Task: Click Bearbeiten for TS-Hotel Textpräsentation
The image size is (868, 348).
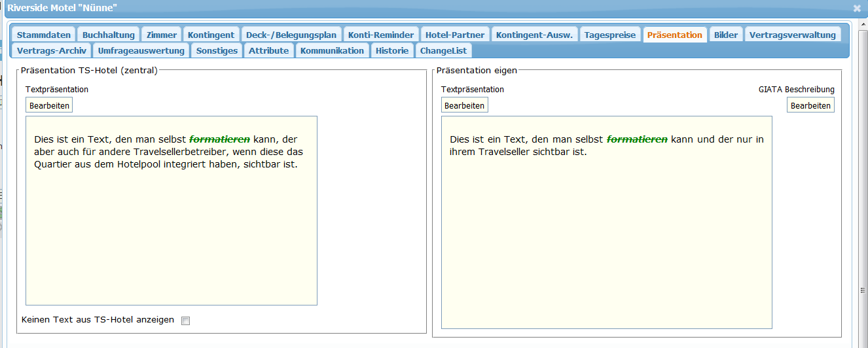Action: coord(49,105)
